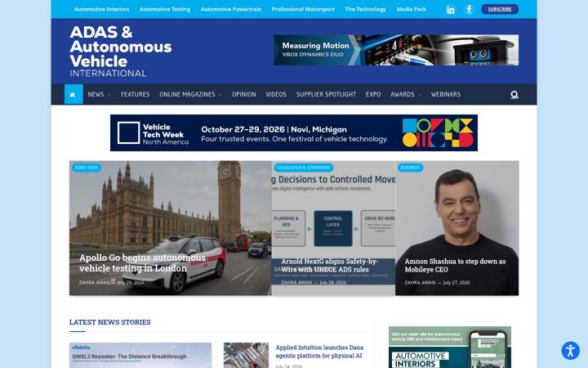Image resolution: width=588 pixels, height=368 pixels.
Task: Select the Business category tag
Action: coord(410,168)
